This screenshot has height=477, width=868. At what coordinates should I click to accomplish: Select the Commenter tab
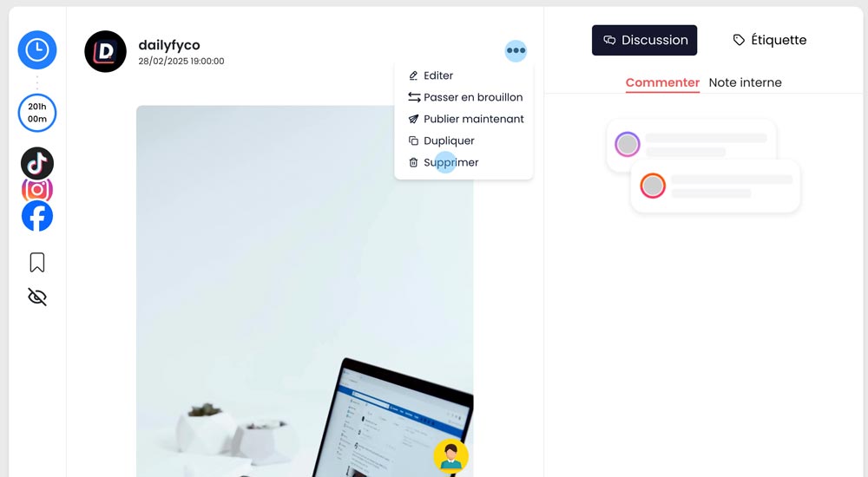point(662,82)
